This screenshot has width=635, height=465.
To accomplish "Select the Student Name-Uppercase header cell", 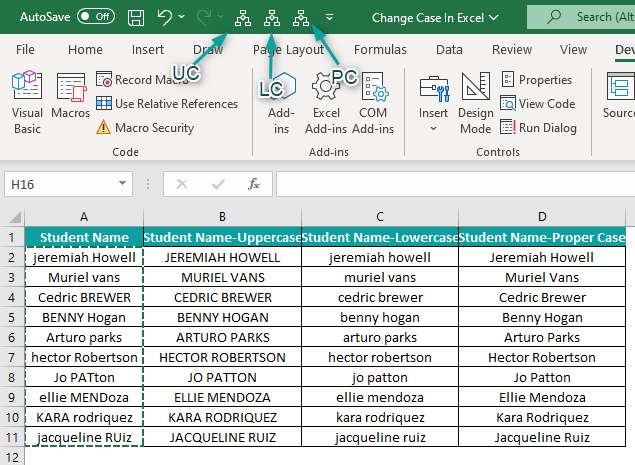I will (222, 237).
